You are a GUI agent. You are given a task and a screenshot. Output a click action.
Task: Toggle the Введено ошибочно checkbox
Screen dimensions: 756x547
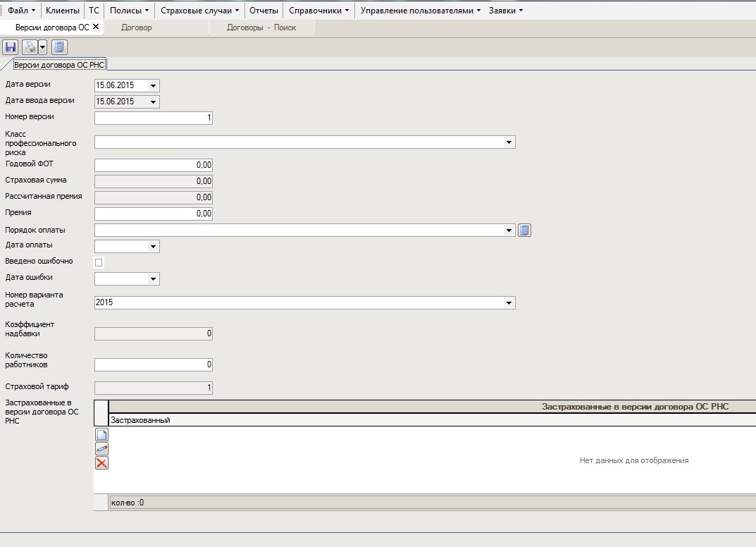pos(99,262)
